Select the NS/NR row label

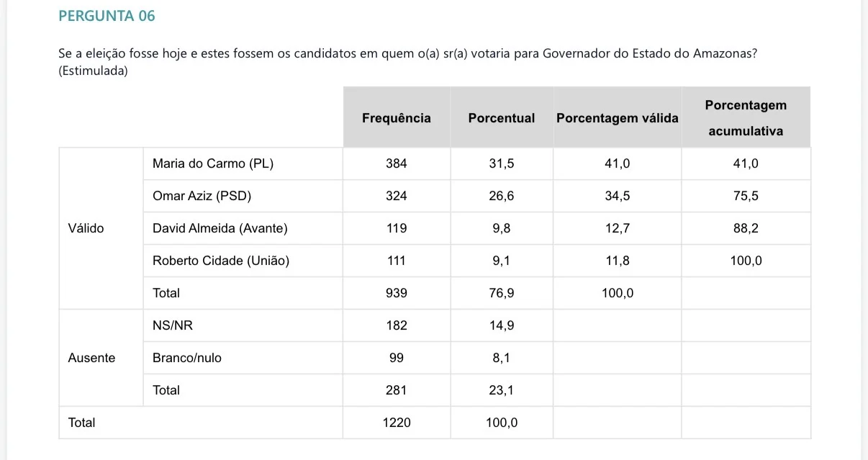point(173,325)
